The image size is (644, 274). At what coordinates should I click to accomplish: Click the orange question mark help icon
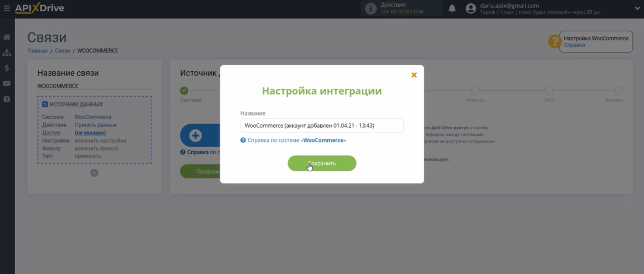555,41
